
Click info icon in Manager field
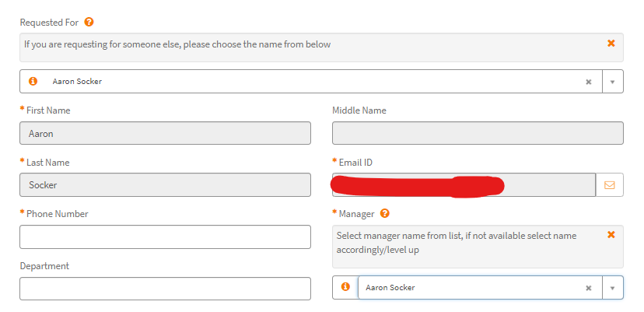click(x=345, y=287)
